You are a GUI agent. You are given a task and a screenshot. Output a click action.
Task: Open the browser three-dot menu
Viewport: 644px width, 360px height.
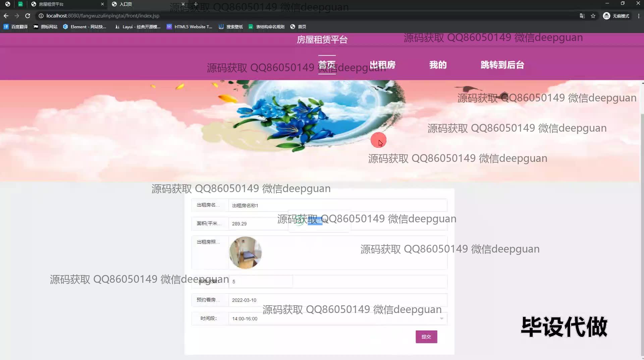(x=639, y=16)
